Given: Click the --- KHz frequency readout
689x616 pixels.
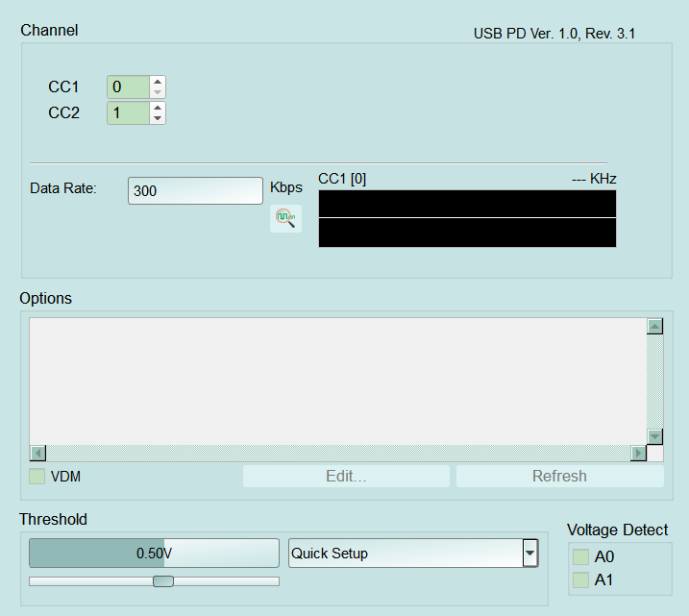Looking at the screenshot, I should (x=594, y=179).
